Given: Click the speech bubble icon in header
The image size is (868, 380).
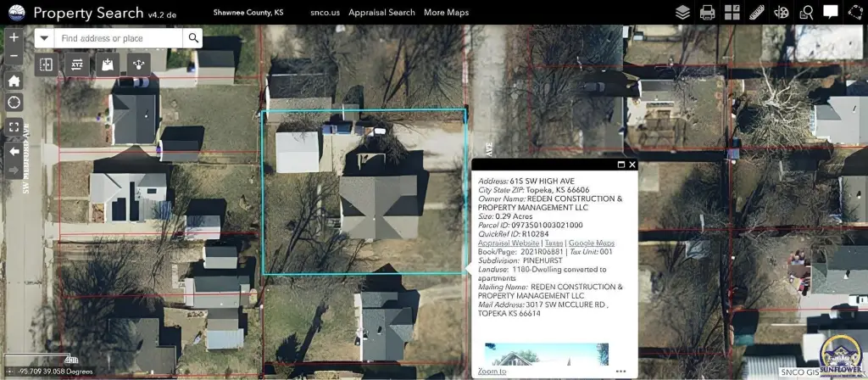Looking at the screenshot, I should (831, 13).
